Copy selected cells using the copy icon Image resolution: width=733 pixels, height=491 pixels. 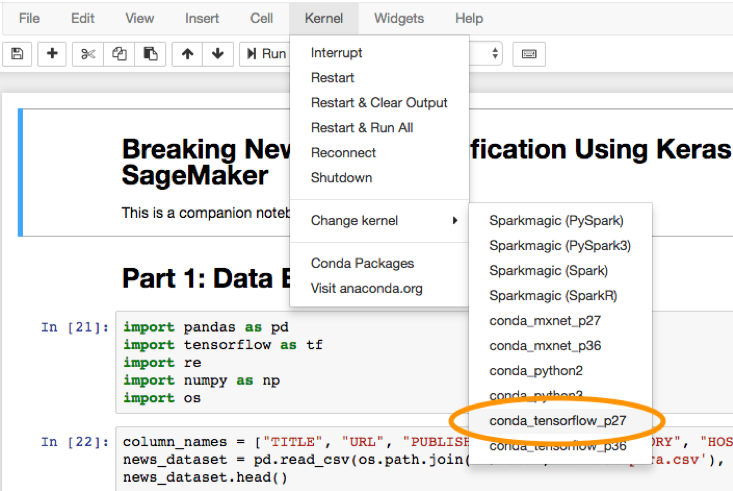(x=119, y=54)
